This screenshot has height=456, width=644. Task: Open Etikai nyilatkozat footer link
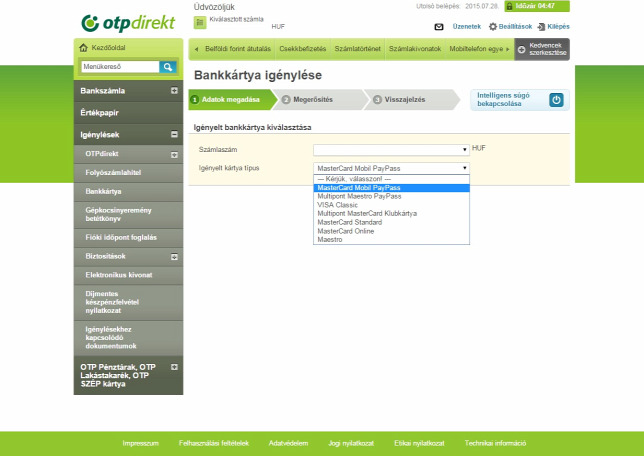(x=419, y=443)
